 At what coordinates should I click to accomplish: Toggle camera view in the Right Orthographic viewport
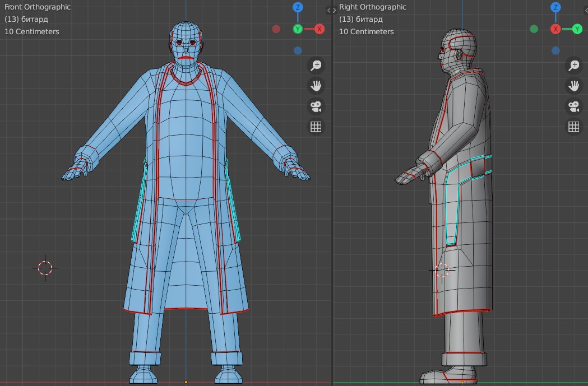click(x=573, y=106)
